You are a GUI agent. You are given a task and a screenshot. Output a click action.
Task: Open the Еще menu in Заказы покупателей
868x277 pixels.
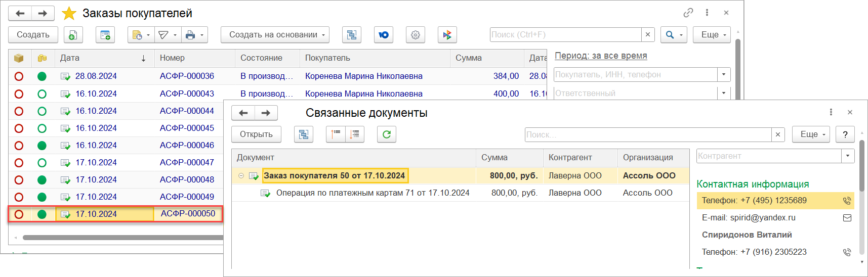pyautogui.click(x=712, y=35)
